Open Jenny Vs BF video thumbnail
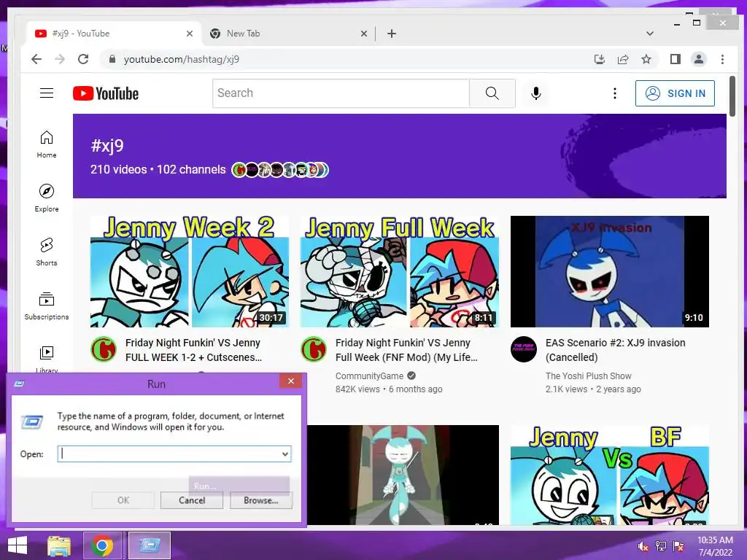The image size is (747, 560). (610, 475)
